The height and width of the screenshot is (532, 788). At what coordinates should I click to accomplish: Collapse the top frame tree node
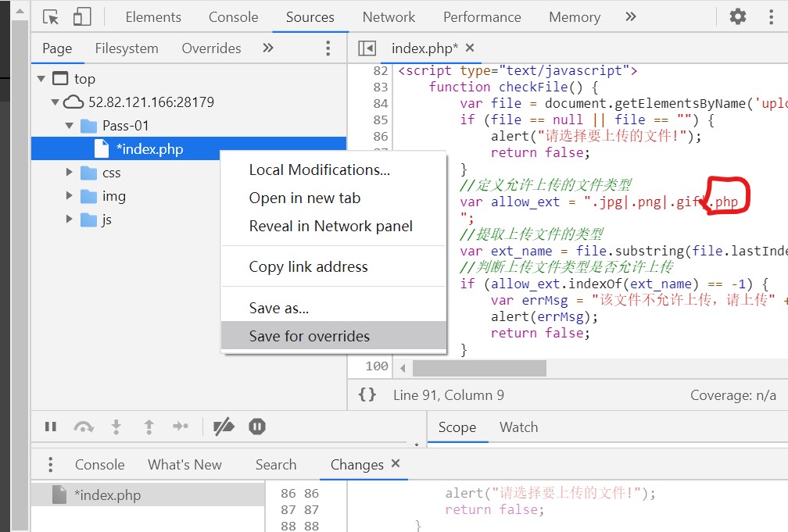coord(41,79)
